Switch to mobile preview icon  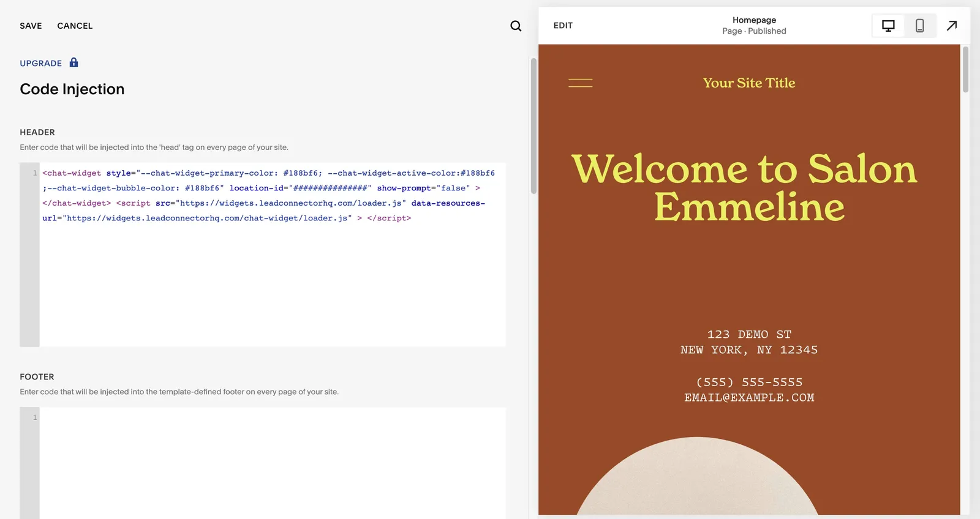[919, 26]
